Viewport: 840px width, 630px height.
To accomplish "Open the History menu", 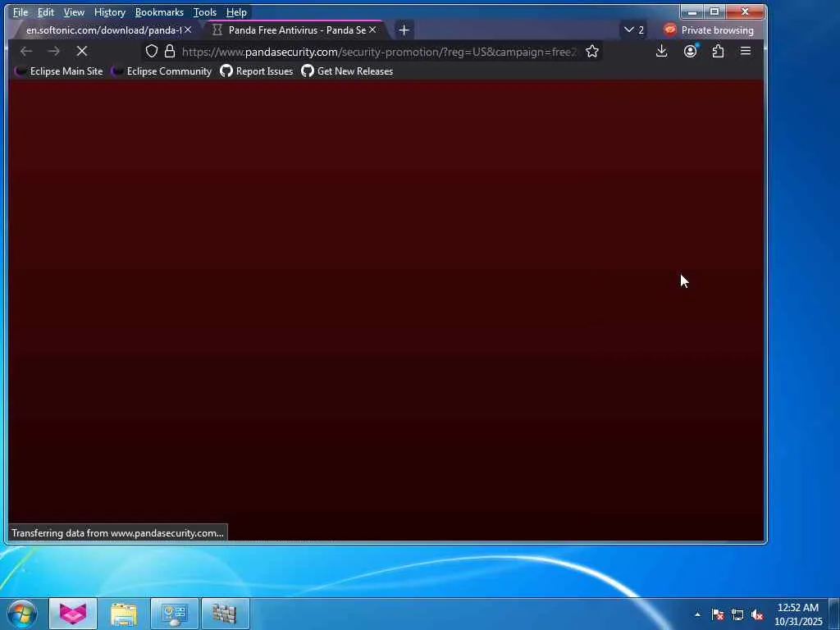I will click(109, 11).
